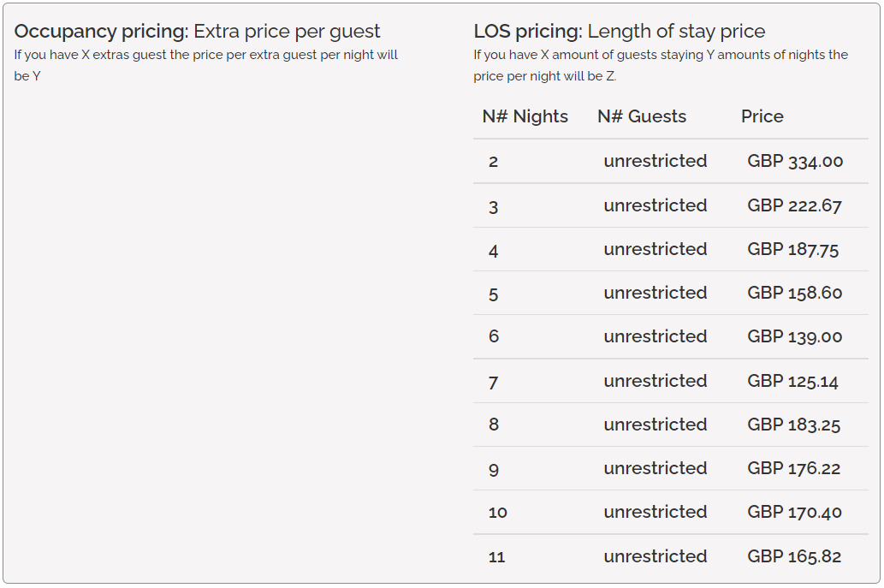Click the GBP 158.60 price

point(794,293)
